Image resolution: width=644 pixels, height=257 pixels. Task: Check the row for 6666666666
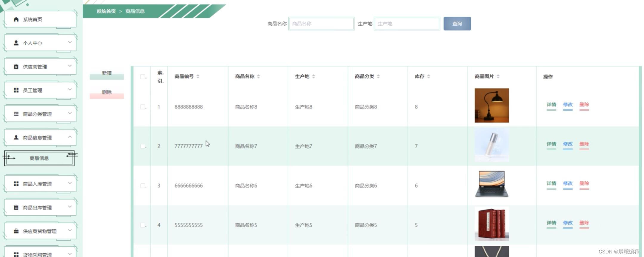tap(143, 185)
